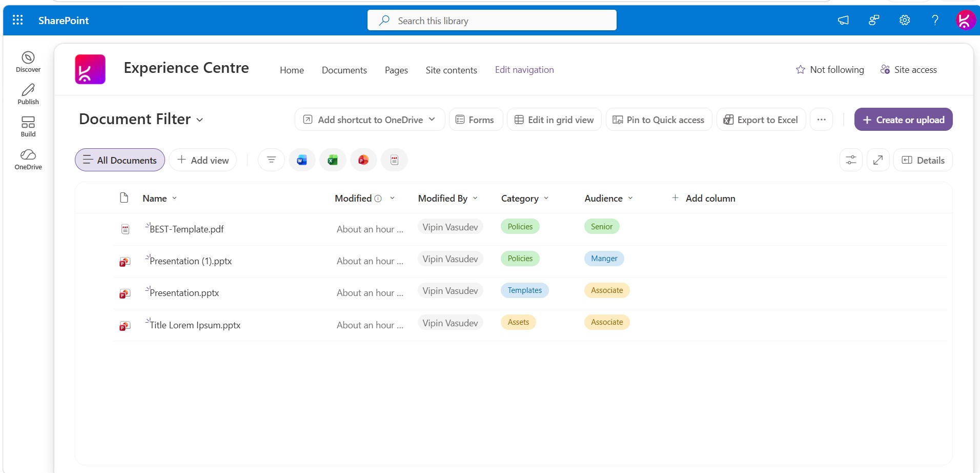The width and height of the screenshot is (980, 473).
Task: Click the Create or upload button
Action: (904, 120)
